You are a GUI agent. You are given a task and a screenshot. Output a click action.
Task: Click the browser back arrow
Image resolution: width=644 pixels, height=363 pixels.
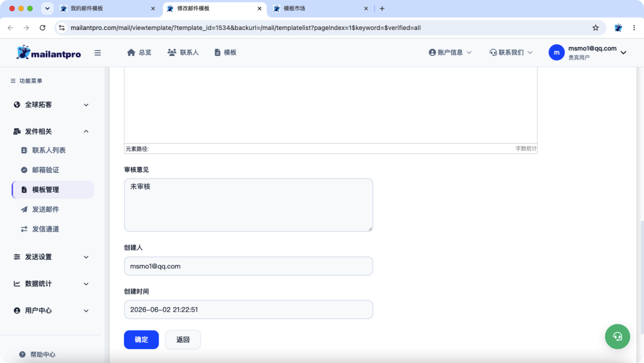pos(11,28)
